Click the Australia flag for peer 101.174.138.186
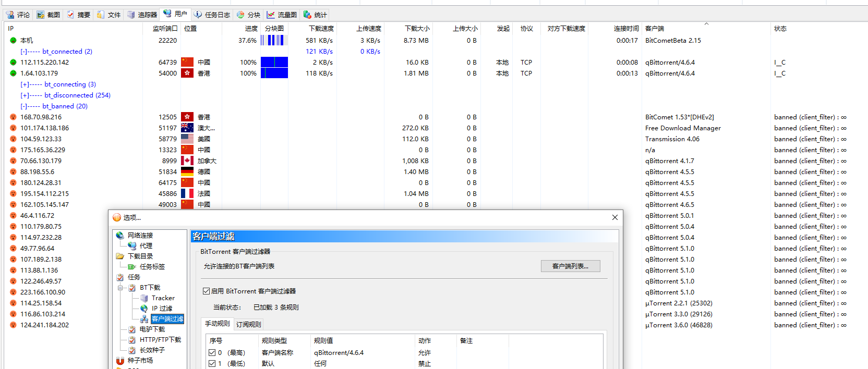The image size is (868, 369). (187, 128)
